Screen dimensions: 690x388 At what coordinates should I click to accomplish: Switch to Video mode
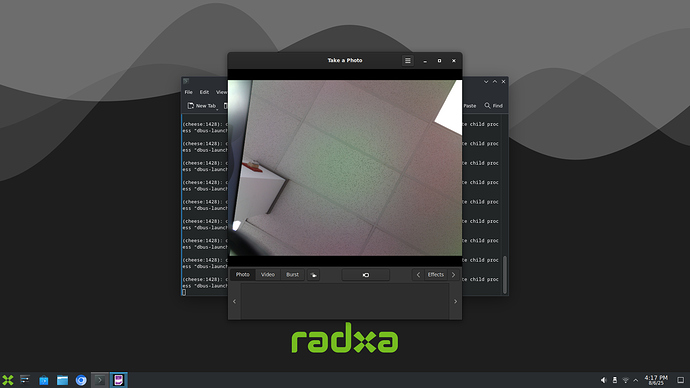tap(268, 275)
